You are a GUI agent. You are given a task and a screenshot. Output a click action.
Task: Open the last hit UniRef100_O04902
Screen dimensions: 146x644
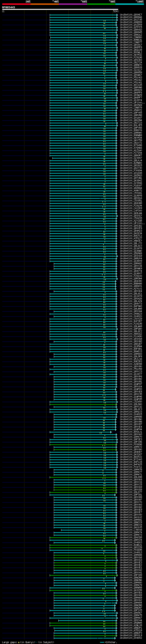point(131,638)
